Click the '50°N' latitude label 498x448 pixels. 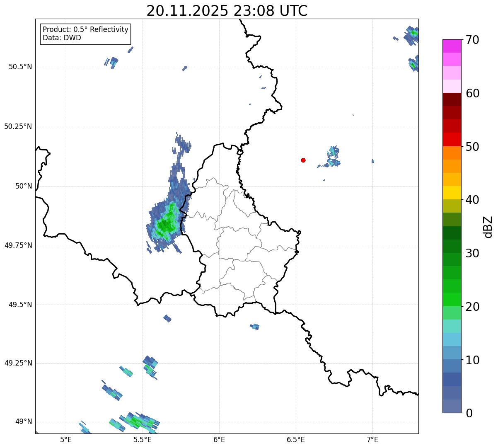click(24, 186)
